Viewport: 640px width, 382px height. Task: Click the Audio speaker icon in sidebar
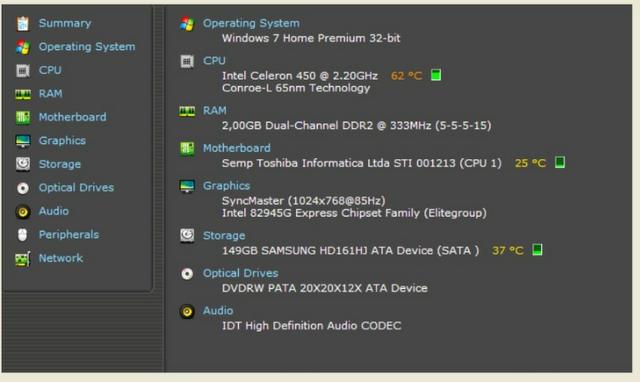pos(23,211)
